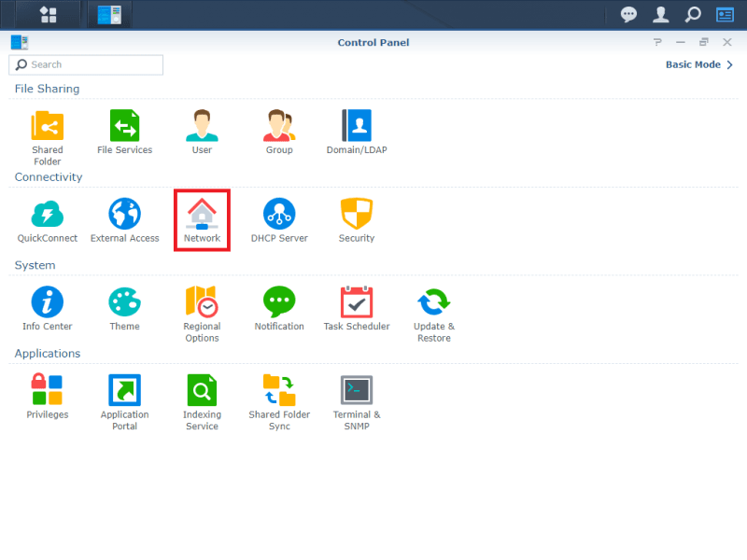Open Update & Restore
The width and height of the screenshot is (747, 560).
(433, 303)
